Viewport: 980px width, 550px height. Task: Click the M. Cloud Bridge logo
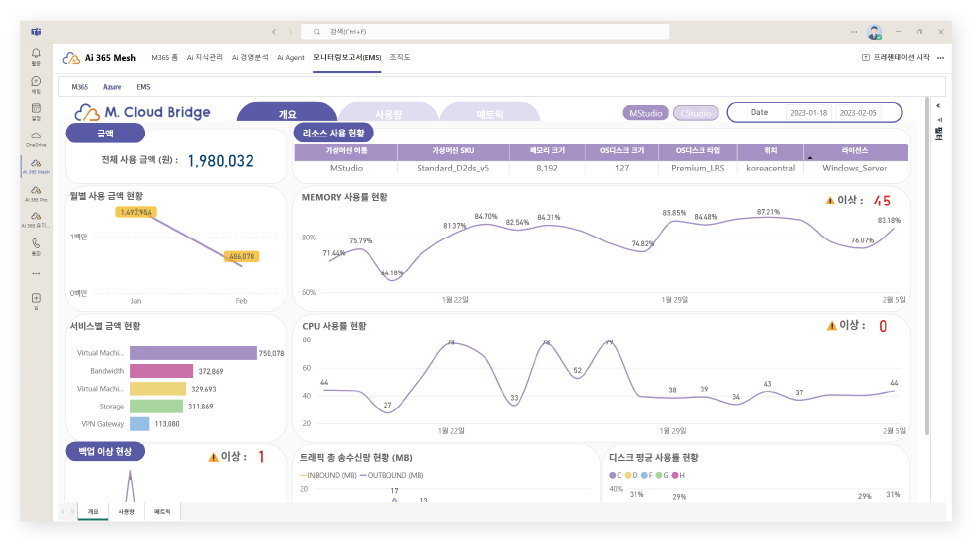tap(142, 112)
